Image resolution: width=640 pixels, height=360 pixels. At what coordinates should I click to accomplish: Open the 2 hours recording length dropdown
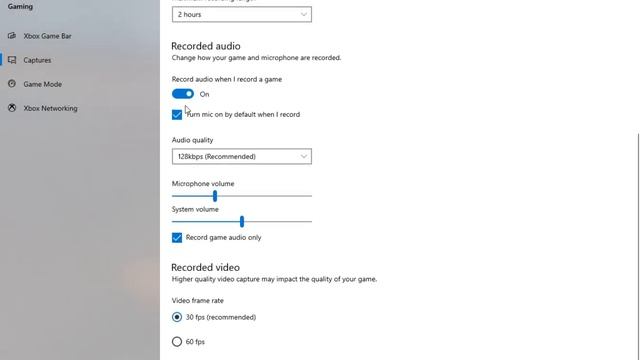[x=242, y=14]
